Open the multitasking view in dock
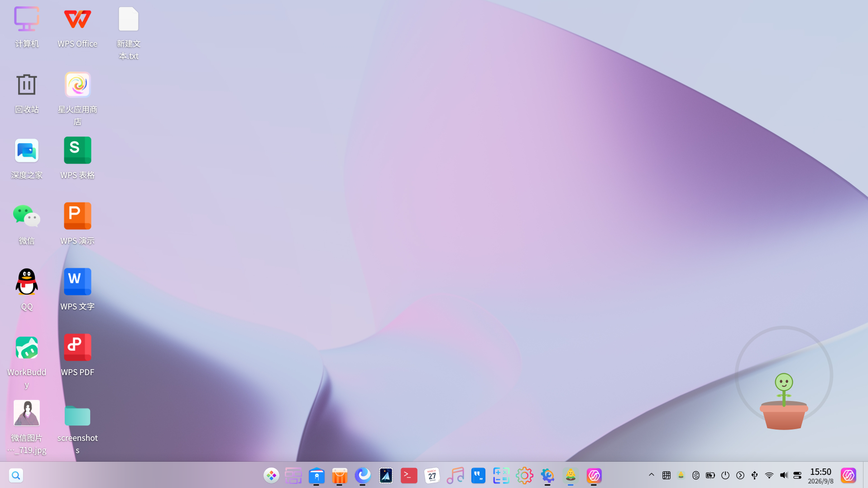 pyautogui.click(x=293, y=475)
